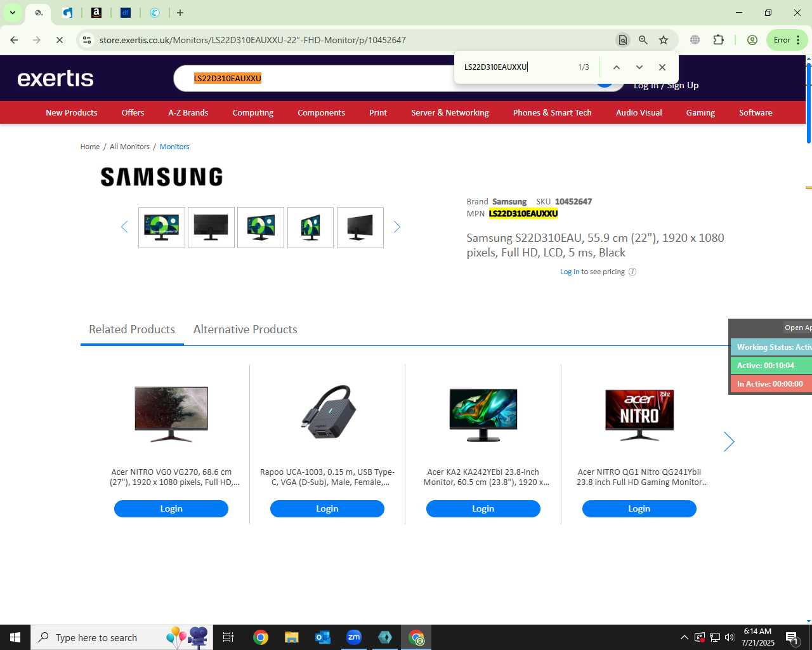
Task: Open Outlook from the taskbar
Action: coord(323,637)
